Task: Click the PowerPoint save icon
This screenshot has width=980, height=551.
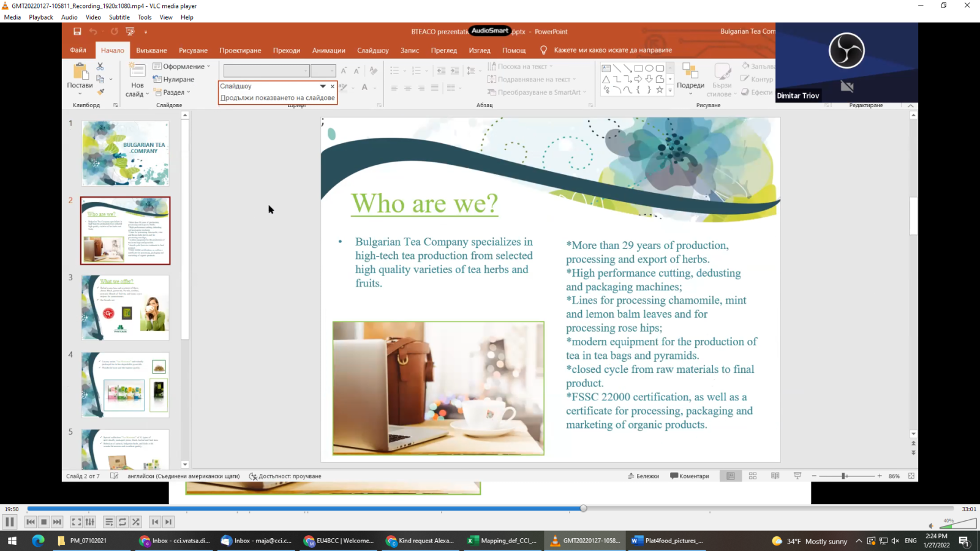Action: tap(77, 31)
